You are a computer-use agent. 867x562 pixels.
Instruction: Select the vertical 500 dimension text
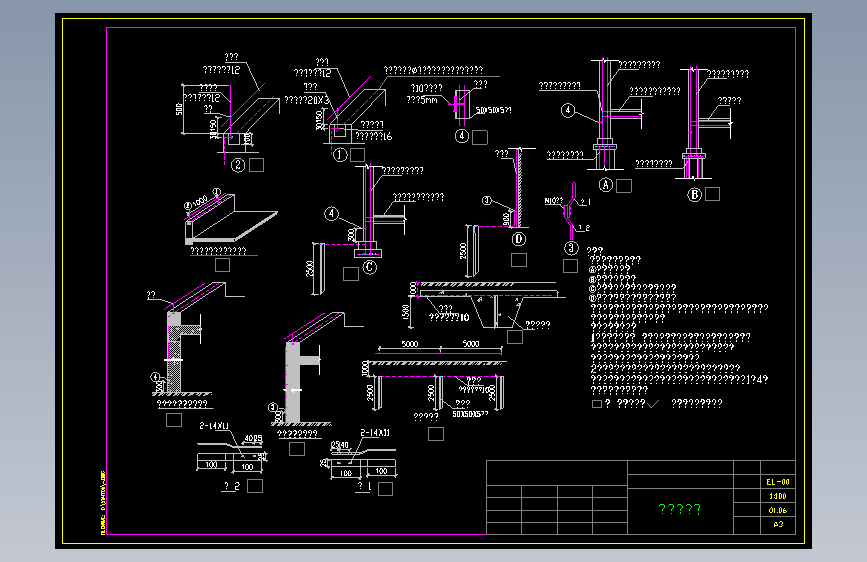pos(179,110)
